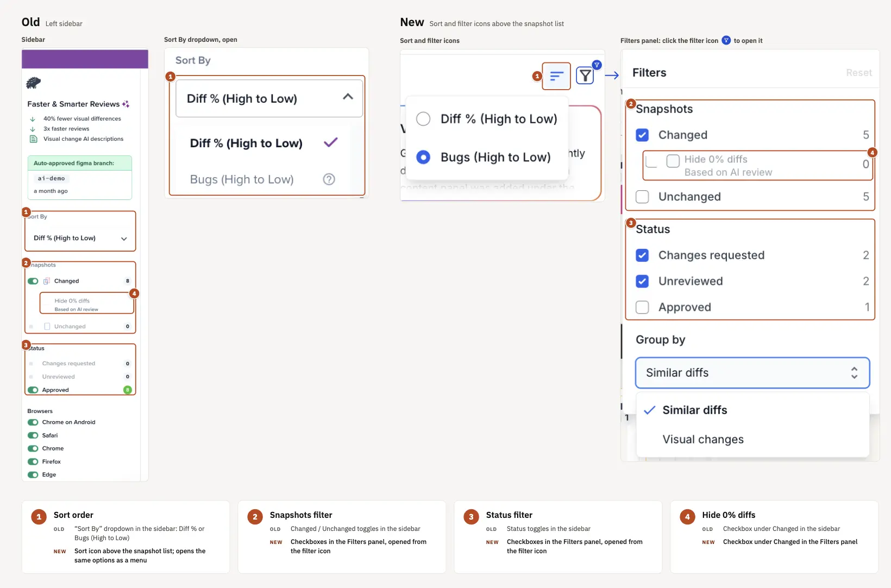Image resolution: width=891 pixels, height=588 pixels.
Task: Open the filter funnel icon
Action: (x=585, y=76)
